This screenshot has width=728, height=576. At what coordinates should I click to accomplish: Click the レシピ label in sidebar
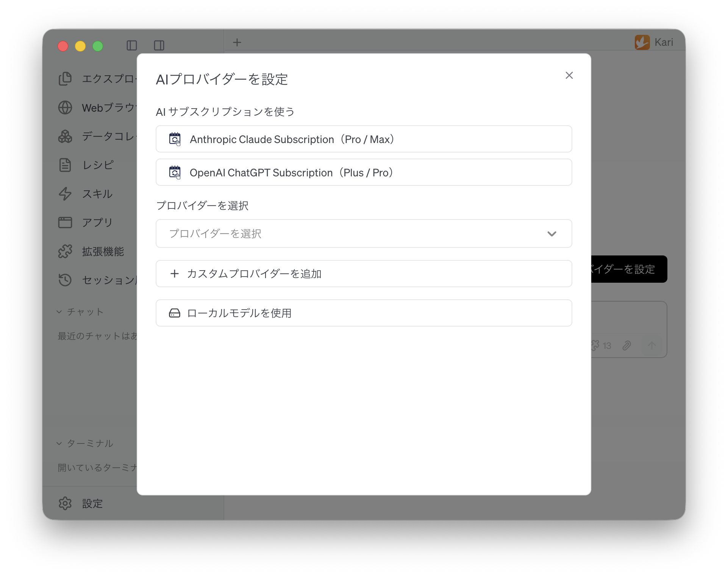pos(98,165)
